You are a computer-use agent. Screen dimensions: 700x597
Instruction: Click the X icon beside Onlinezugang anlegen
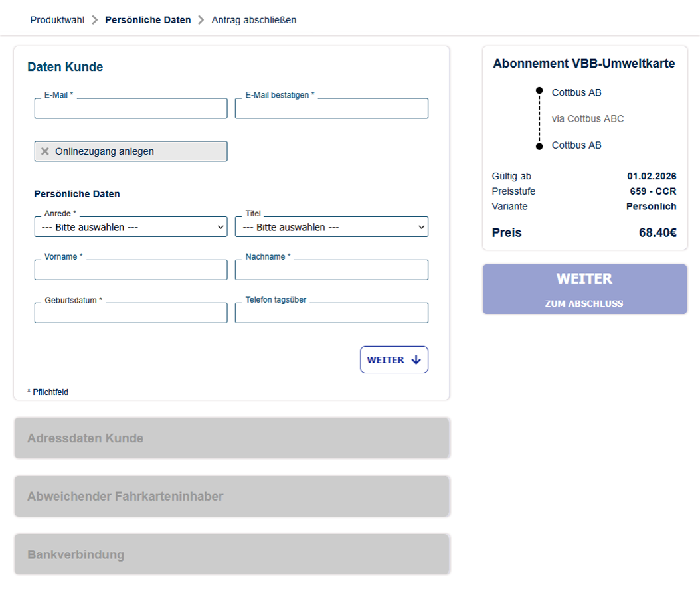[45, 151]
